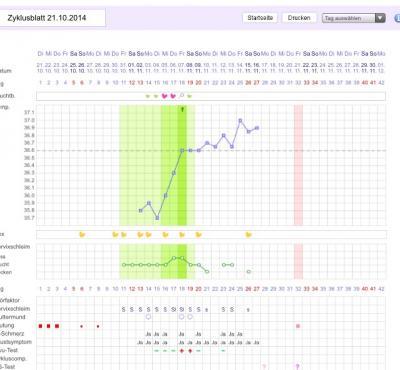Image resolution: width=400 pixels, height=370 pixels.
Task: Click the green minus Ovu-Test result on day 15
Action: [x=157, y=351]
